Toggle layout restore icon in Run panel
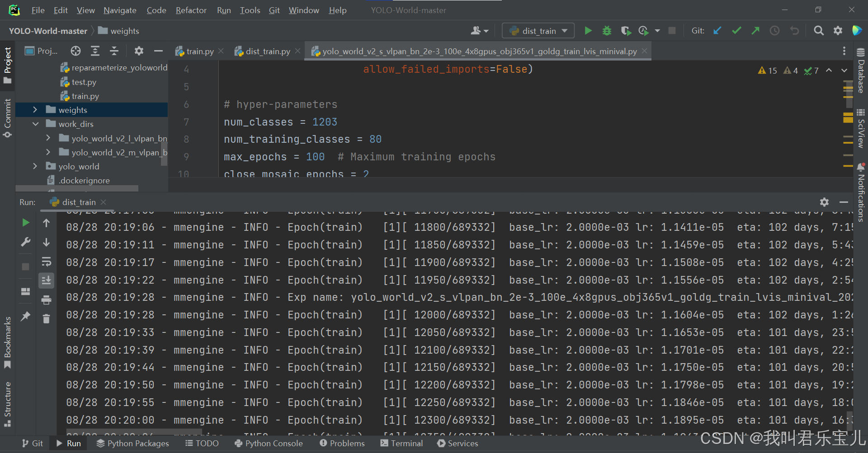The width and height of the screenshot is (868, 453). [26, 291]
